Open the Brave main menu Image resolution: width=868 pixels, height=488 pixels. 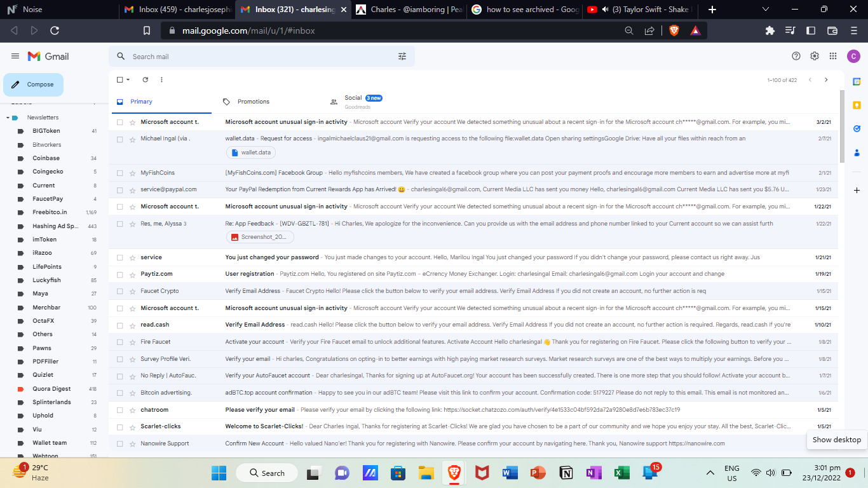[x=853, y=30]
